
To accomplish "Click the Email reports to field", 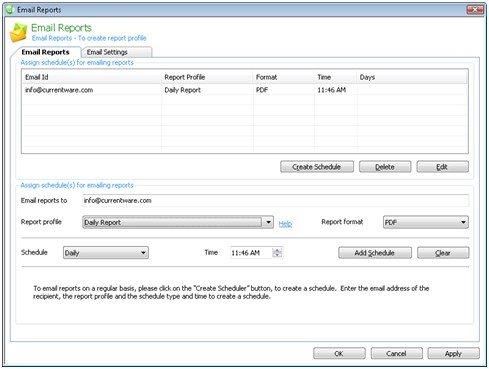I will coord(275,200).
